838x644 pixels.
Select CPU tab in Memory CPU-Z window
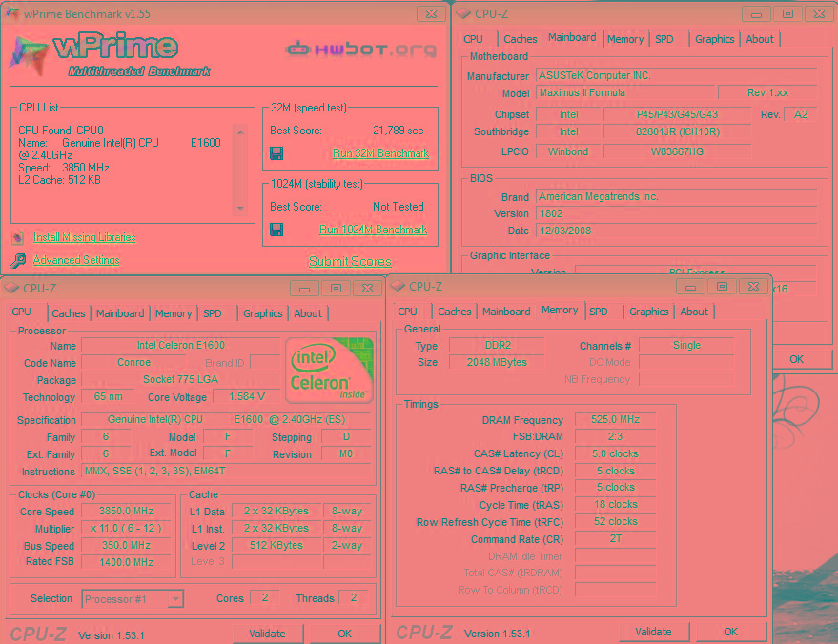coord(407,312)
